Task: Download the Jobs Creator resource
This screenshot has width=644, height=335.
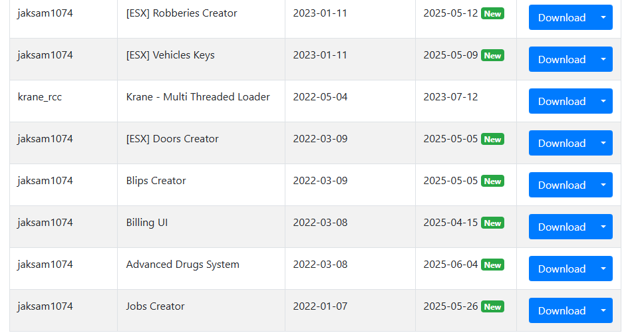Action: point(562,310)
